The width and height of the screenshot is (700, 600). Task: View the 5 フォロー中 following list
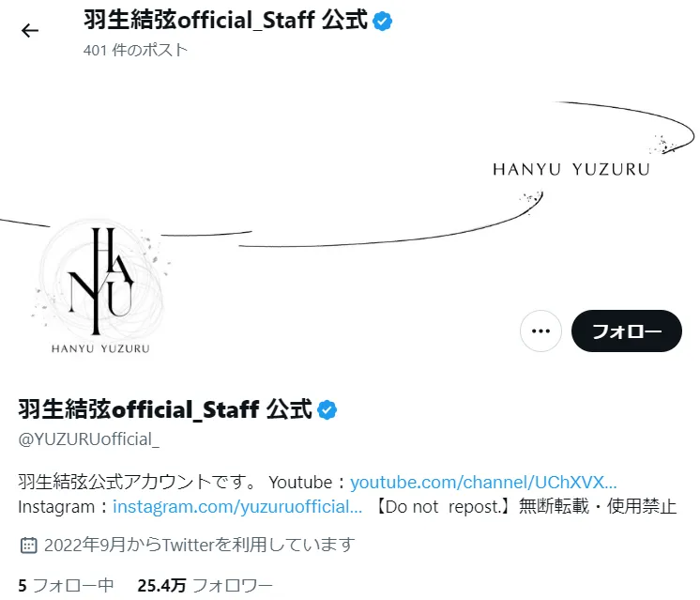pos(66,585)
